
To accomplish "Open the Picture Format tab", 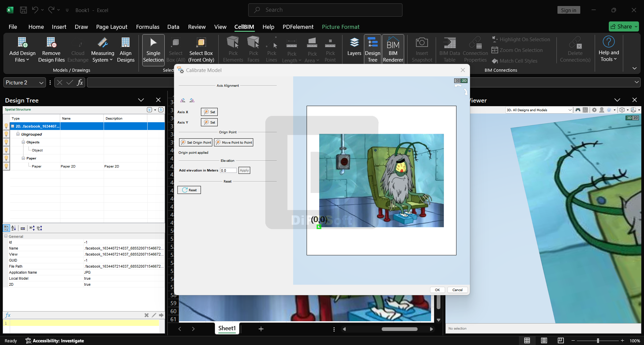I will [x=340, y=27].
